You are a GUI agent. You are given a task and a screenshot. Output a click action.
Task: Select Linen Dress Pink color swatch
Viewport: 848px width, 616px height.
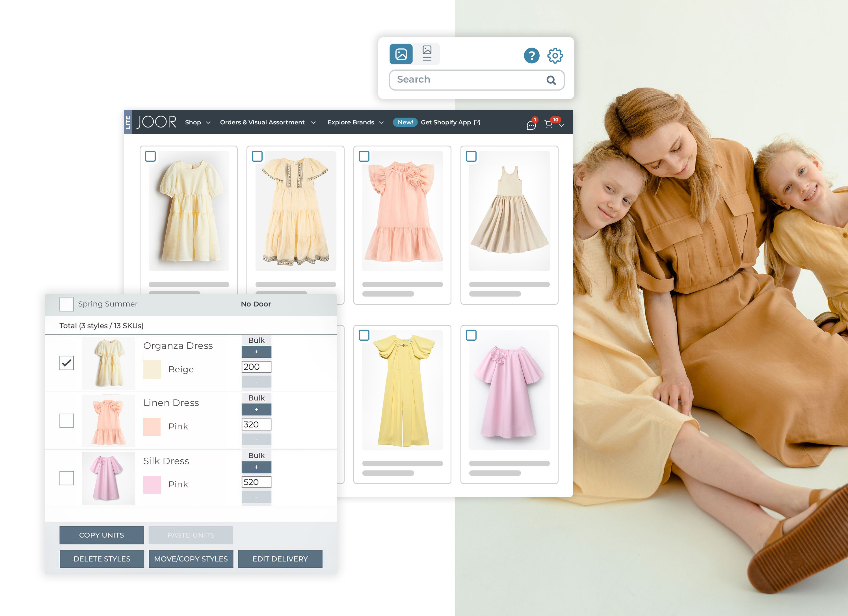[x=152, y=427]
